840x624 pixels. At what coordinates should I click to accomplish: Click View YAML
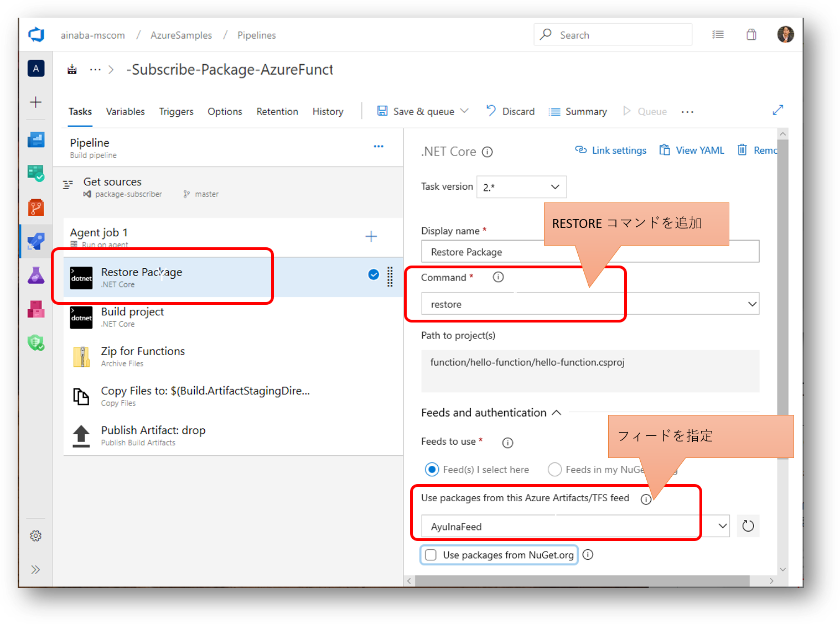pos(692,150)
